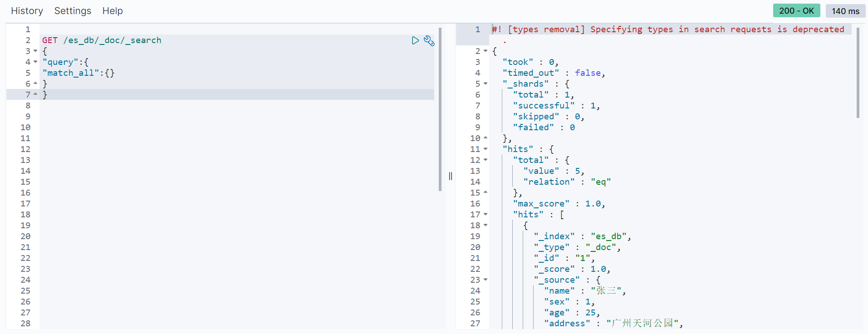The height and width of the screenshot is (334, 868).
Task: Click the "_score" : 1.0 line
Action: (572, 269)
